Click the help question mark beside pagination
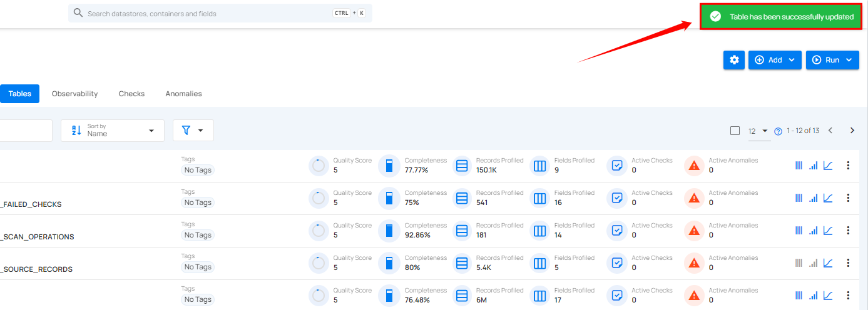Screen dimensions: 868x310 779,131
